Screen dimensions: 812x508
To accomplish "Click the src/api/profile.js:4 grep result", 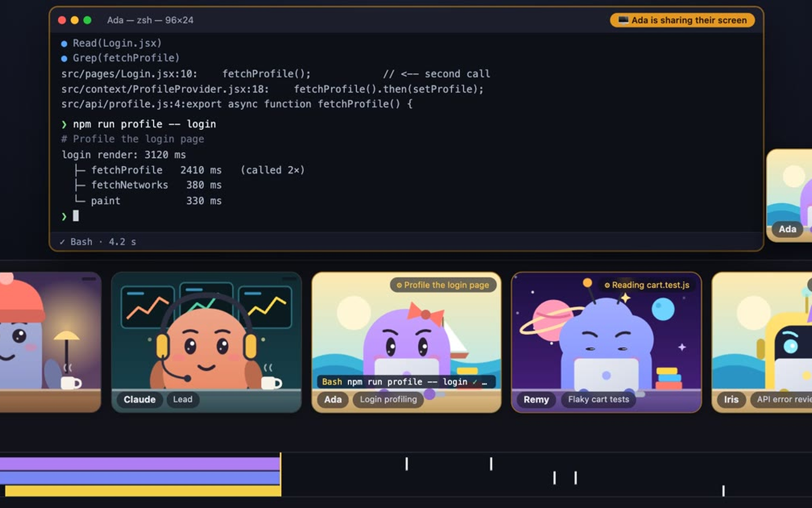I will pyautogui.click(x=237, y=104).
